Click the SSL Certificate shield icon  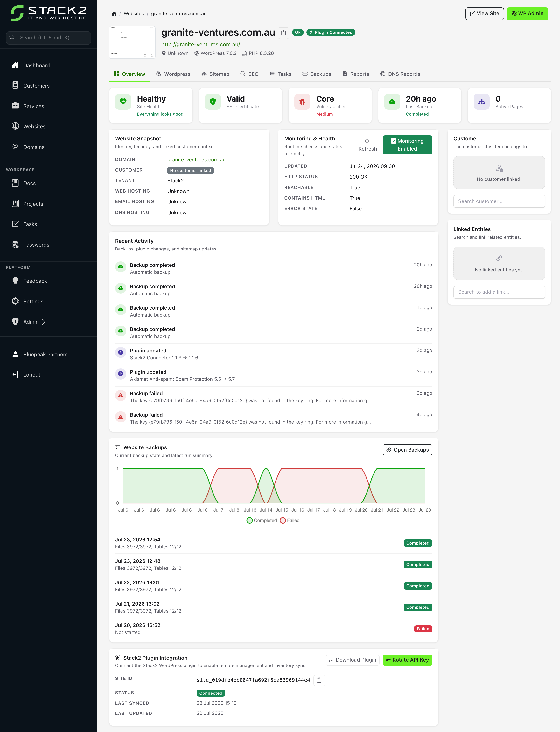coord(213,102)
